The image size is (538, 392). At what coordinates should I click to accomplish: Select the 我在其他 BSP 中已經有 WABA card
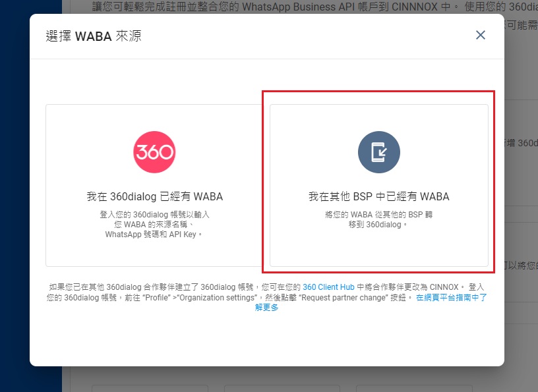point(379,186)
